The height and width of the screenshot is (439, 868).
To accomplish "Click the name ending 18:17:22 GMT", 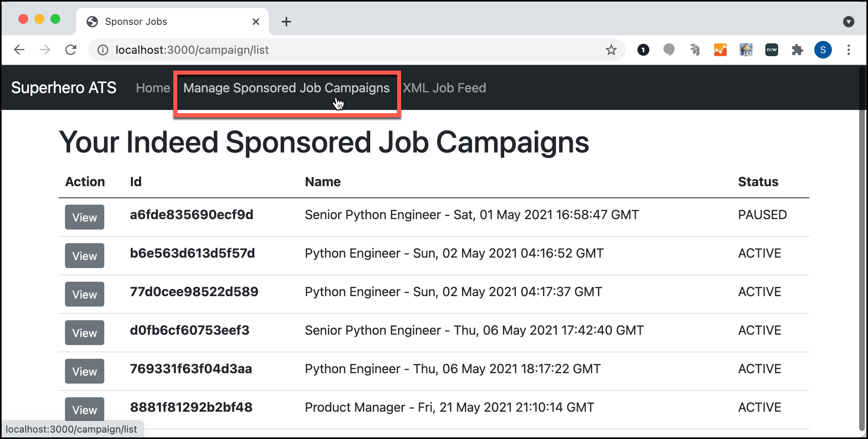I will point(452,369).
